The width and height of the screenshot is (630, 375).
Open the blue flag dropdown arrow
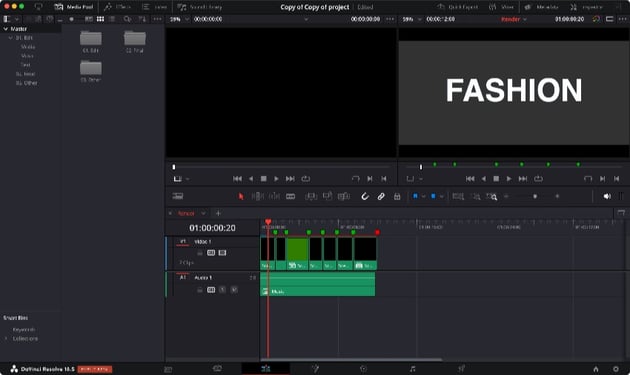pos(423,196)
